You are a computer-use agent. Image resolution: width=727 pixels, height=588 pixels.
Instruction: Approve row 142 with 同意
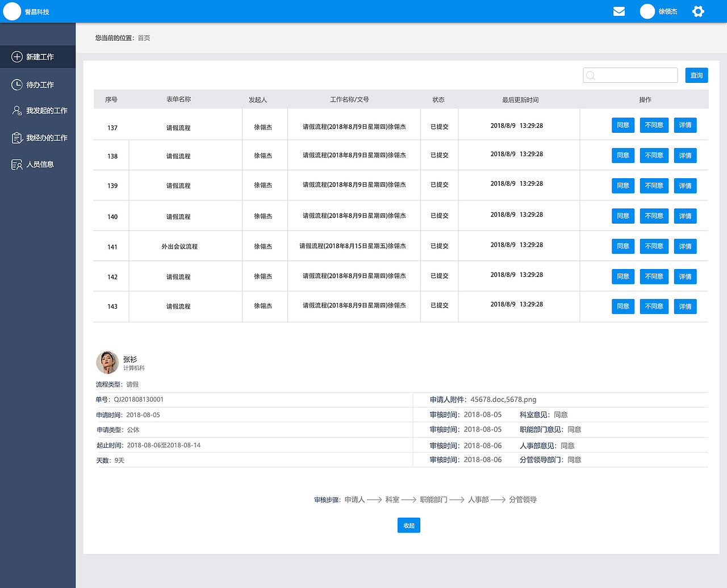click(623, 276)
